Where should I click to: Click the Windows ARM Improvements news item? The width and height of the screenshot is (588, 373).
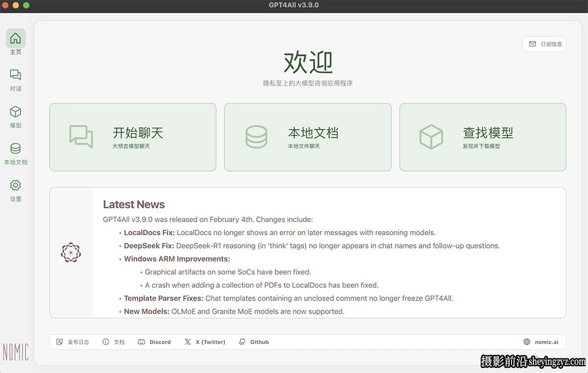(177, 259)
